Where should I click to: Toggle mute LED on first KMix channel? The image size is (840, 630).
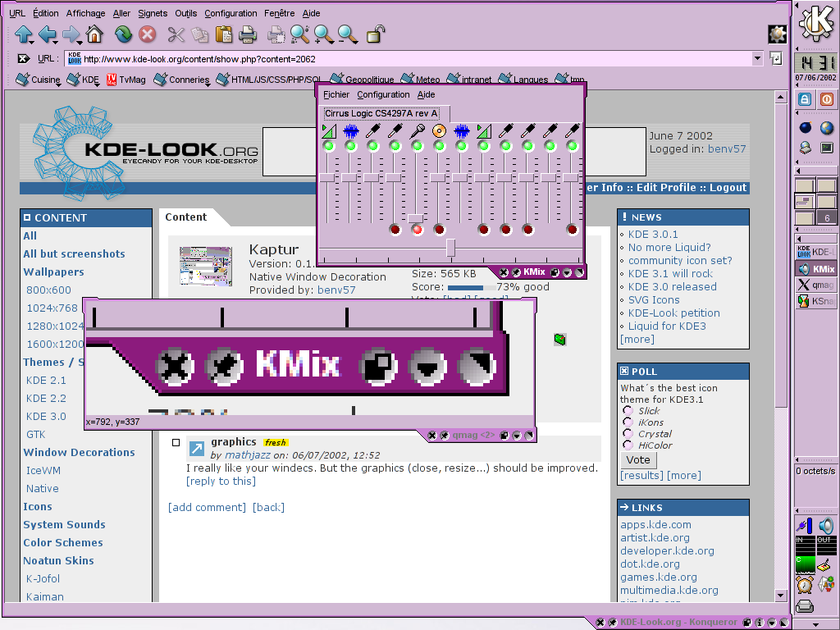click(329, 146)
